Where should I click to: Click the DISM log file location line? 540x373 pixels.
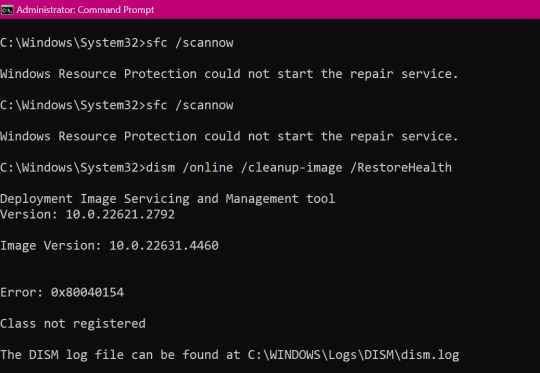point(229,355)
